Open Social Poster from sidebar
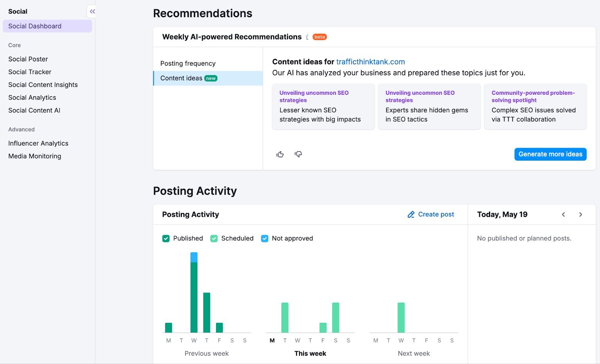The image size is (600, 364). click(28, 59)
